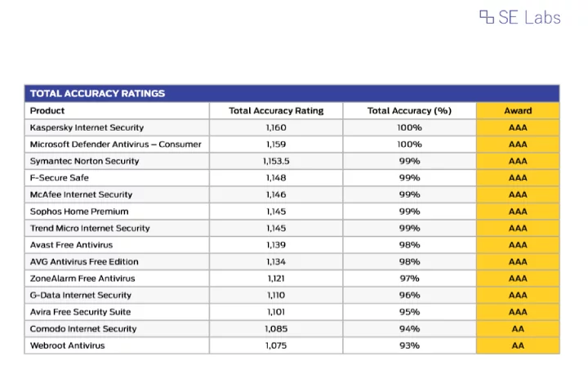588x374 pixels.
Task: Click the SE Labs brand text
Action: click(529, 17)
